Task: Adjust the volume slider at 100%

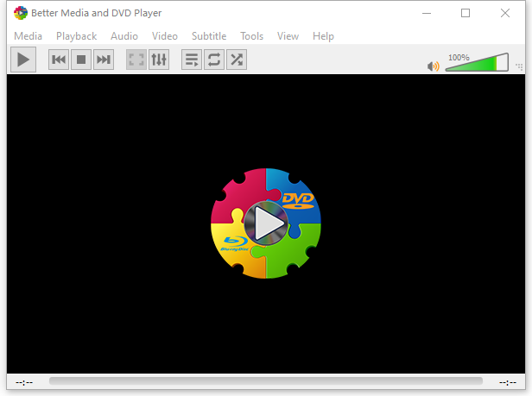Action: [x=477, y=63]
